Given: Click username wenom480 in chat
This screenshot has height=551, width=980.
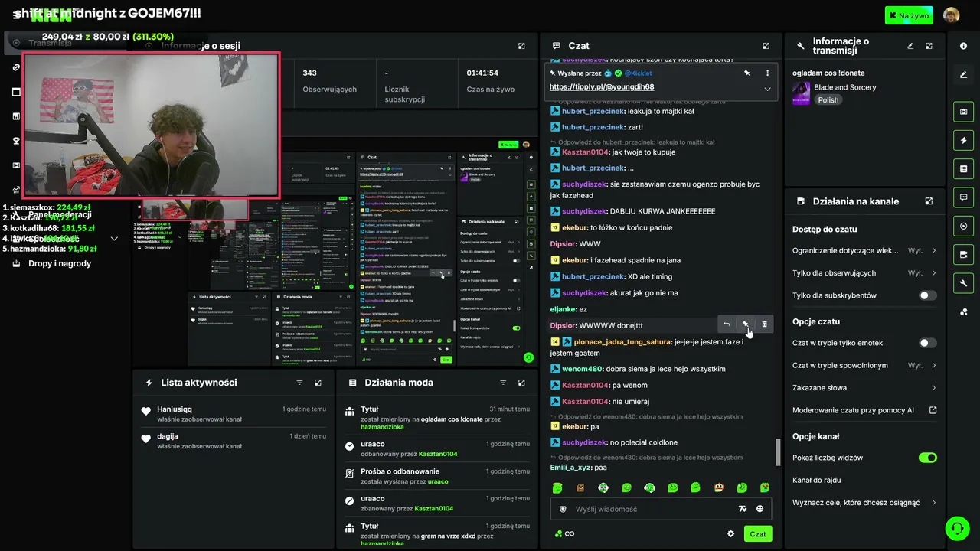Looking at the screenshot, I should (x=582, y=369).
